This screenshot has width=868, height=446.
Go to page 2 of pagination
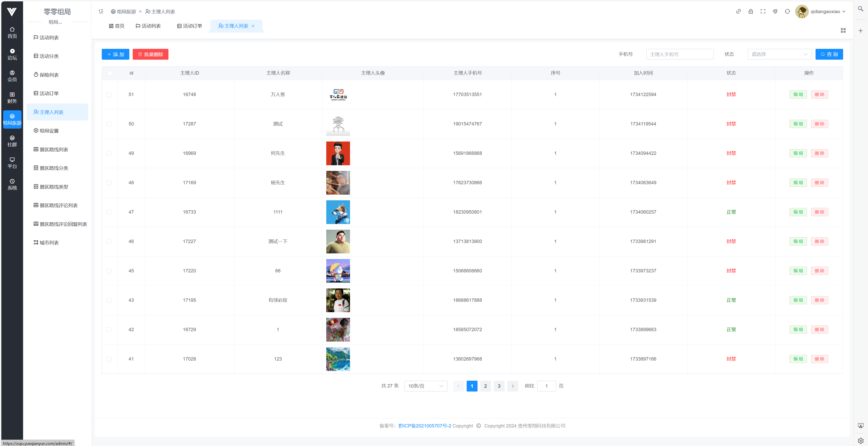tap(485, 386)
